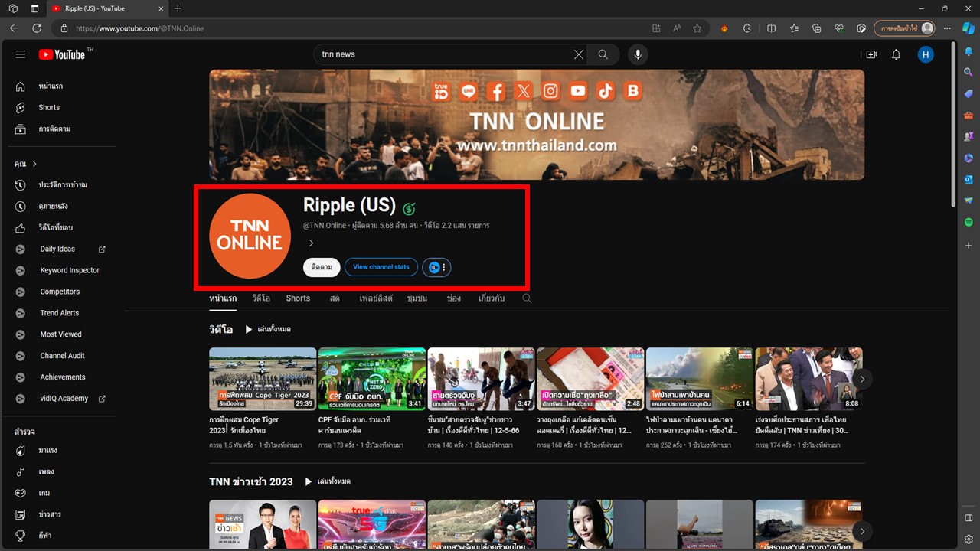
Task: Open Edge Copilot sidebar icon
Action: click(969, 28)
